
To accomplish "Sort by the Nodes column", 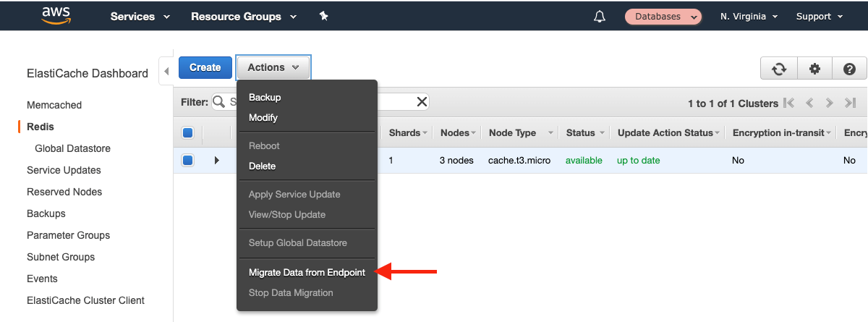I will [458, 132].
